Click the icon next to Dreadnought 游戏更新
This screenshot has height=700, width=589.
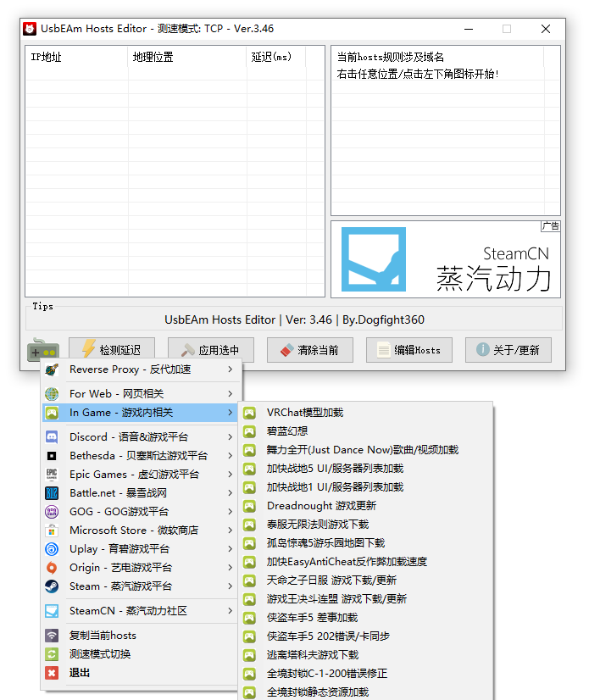click(249, 506)
